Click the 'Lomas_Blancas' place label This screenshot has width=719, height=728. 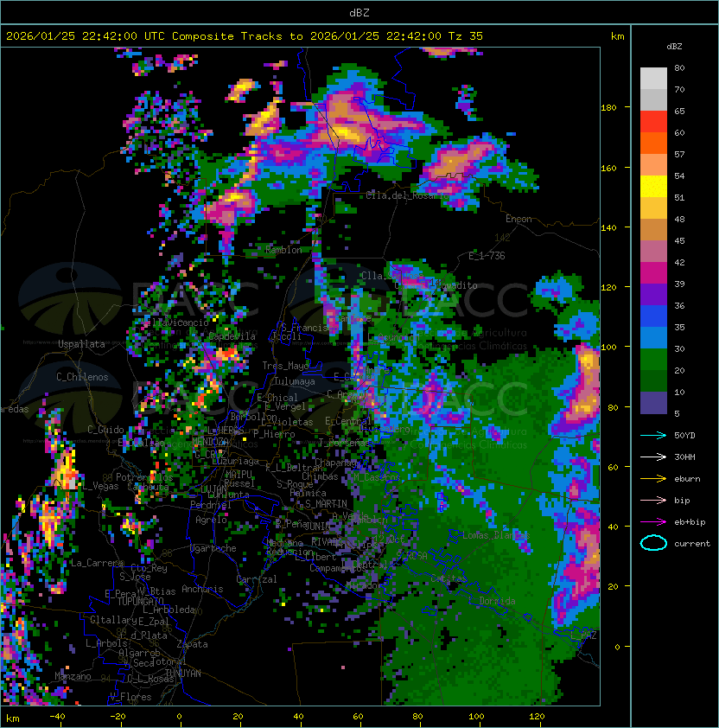coord(496,535)
